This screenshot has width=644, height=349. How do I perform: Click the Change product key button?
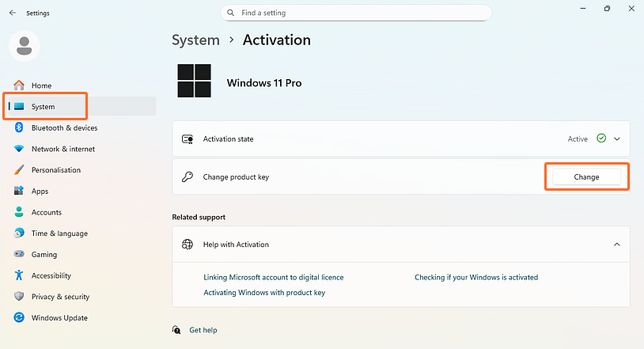586,177
